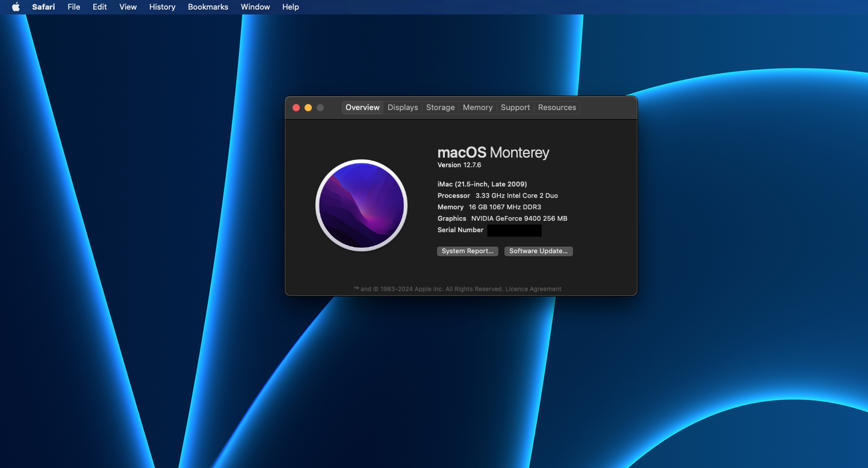
Task: Click the 16 GB 1067 MHz DDR3 value
Action: [x=505, y=208]
